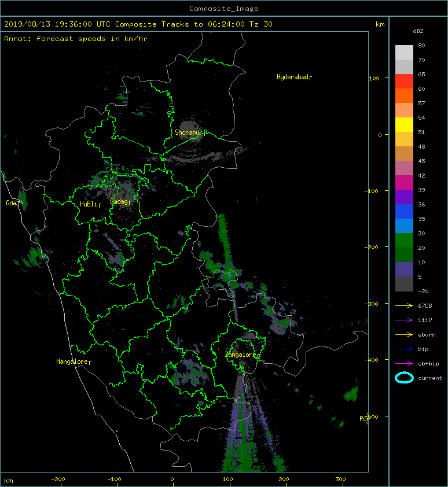Click the Mangalore city label

click(x=74, y=362)
